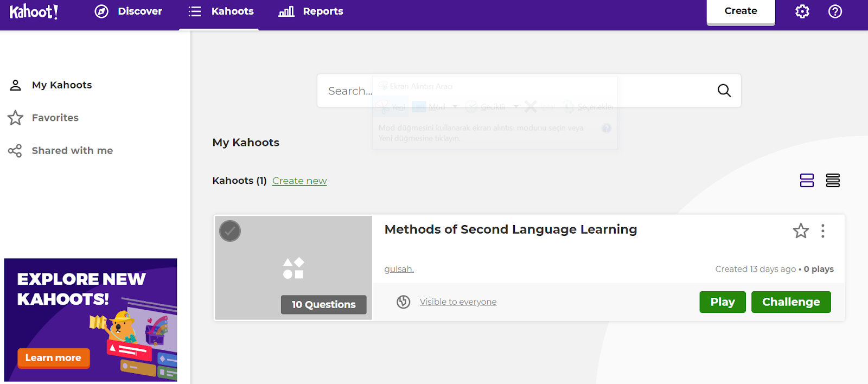
Task: Click the "Kahoots (1)" count label
Action: click(x=239, y=181)
